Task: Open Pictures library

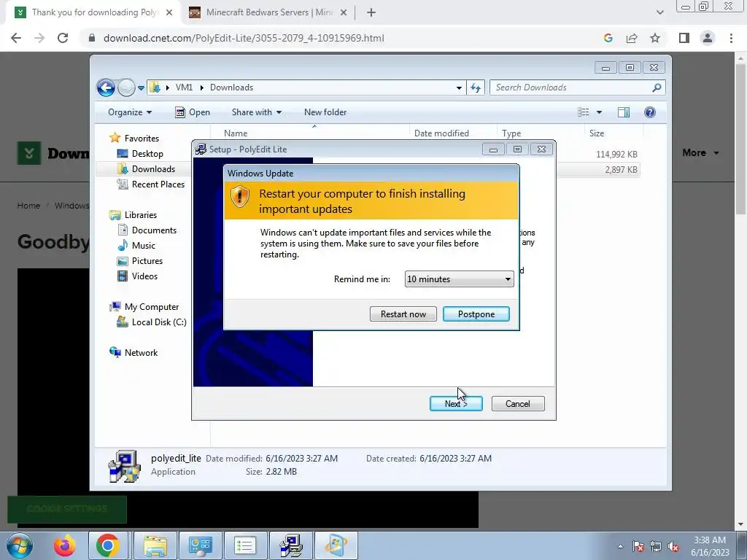Action: 147,261
